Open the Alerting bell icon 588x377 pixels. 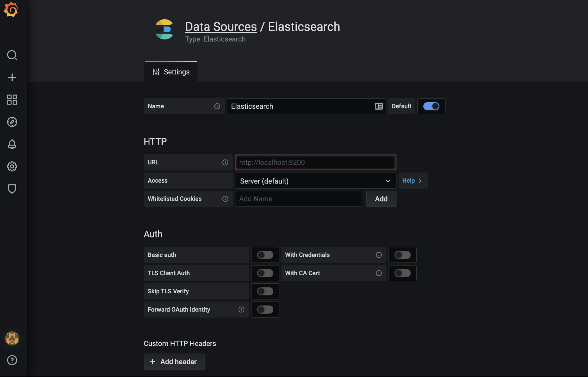pos(11,144)
